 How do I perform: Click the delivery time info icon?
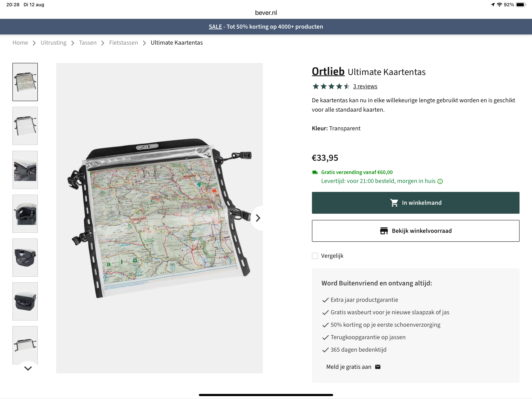(x=440, y=181)
